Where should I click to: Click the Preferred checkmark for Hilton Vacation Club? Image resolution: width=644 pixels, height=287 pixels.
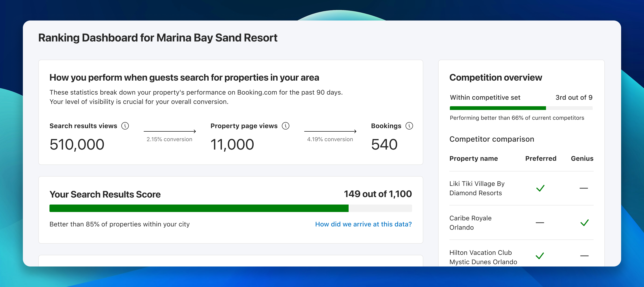[540, 256]
